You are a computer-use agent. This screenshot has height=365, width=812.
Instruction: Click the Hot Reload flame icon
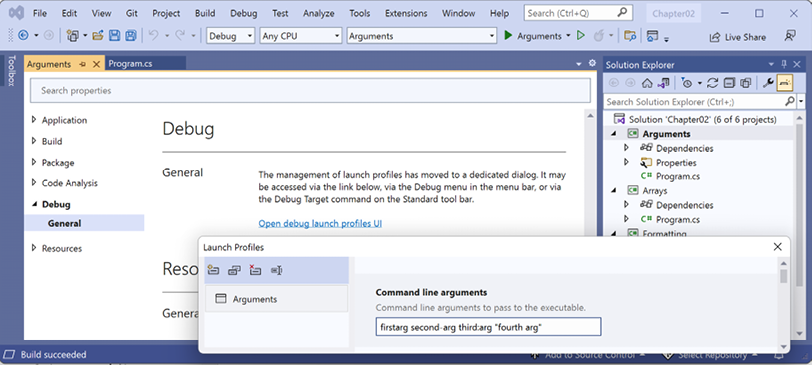599,36
